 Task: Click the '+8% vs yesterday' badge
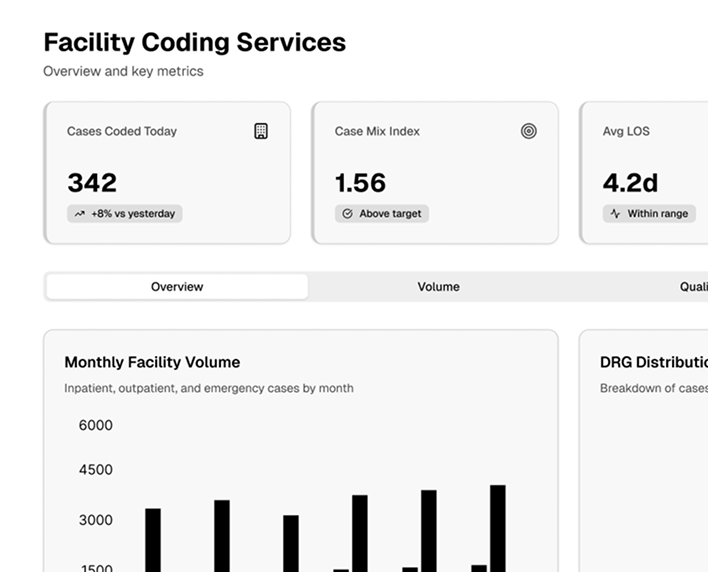coord(125,214)
